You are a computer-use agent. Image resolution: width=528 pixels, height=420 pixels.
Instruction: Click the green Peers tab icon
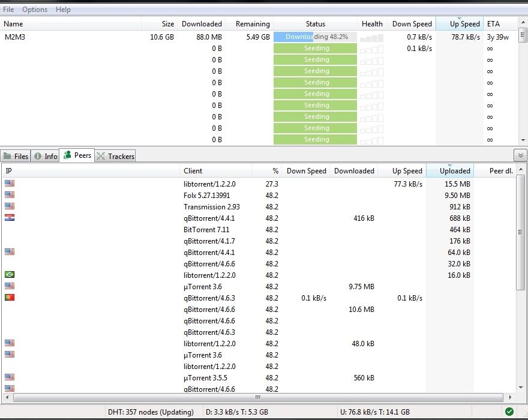point(67,155)
